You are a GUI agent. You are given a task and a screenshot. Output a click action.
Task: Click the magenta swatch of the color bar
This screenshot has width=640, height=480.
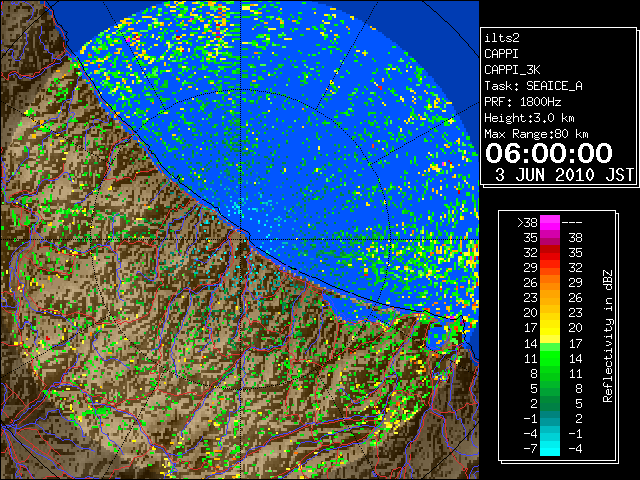[550, 223]
